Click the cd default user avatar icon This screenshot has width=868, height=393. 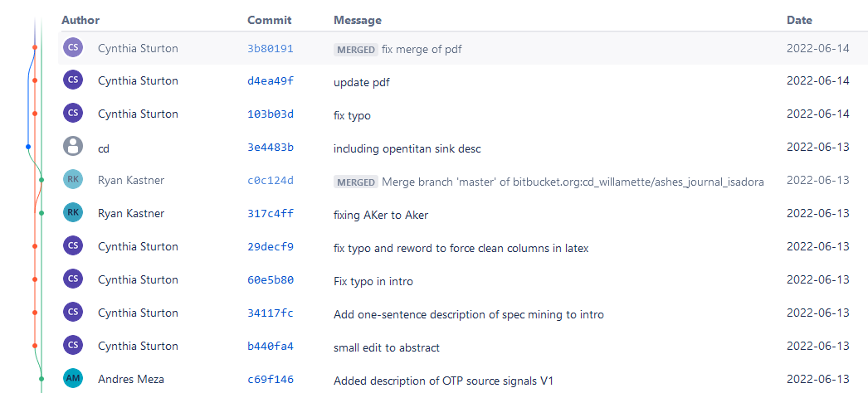click(73, 147)
